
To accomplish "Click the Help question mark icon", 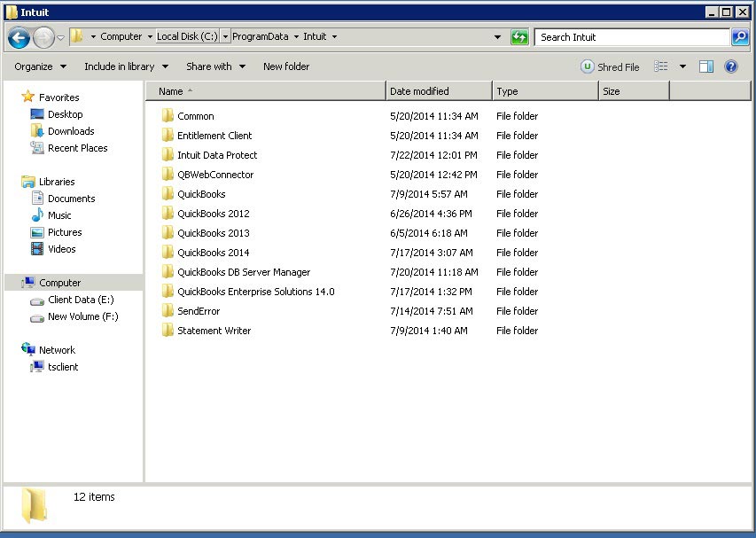I will point(731,66).
